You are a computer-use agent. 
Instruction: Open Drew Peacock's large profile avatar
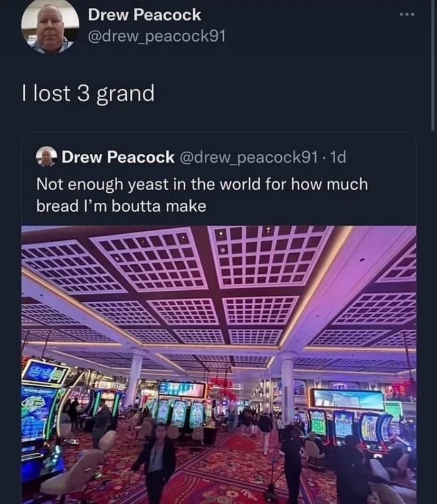50,26
